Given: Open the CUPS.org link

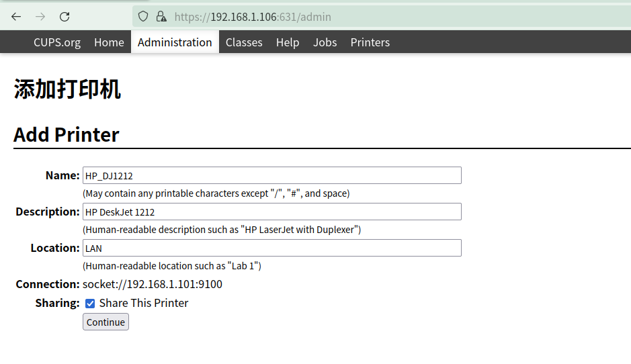Looking at the screenshot, I should 57,42.
